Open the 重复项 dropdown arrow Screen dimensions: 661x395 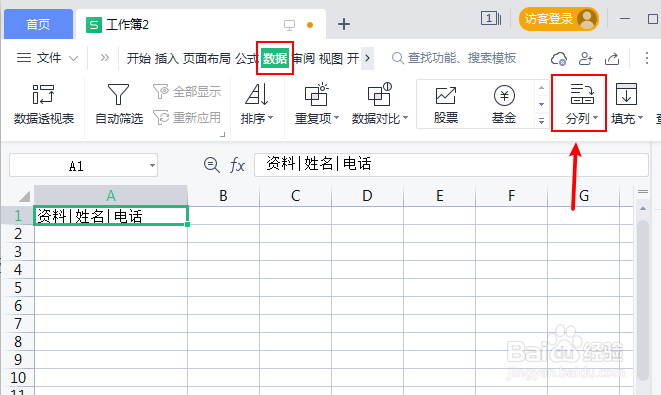coord(336,118)
